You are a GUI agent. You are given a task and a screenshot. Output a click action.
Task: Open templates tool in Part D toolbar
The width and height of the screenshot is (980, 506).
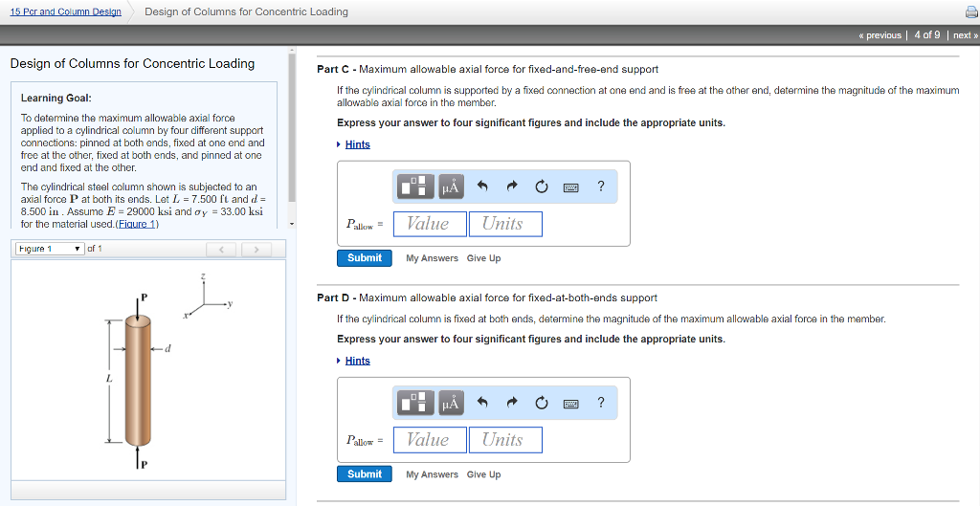click(415, 403)
